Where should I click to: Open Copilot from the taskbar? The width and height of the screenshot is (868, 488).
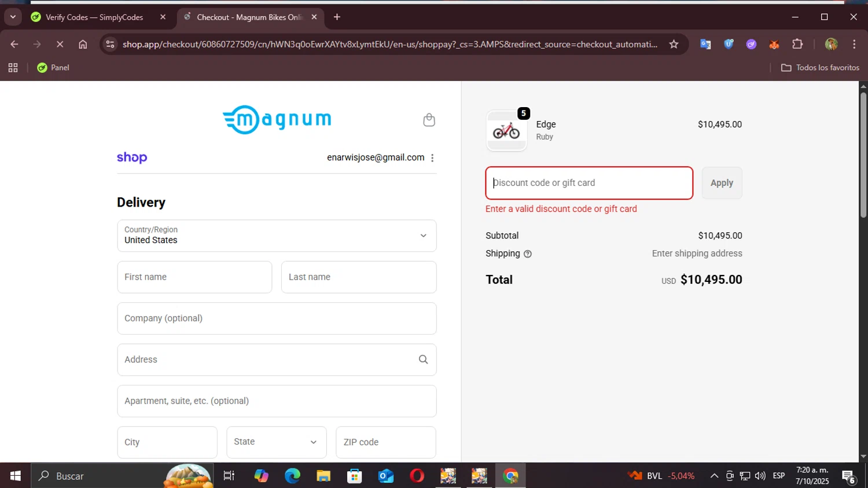[x=261, y=476]
